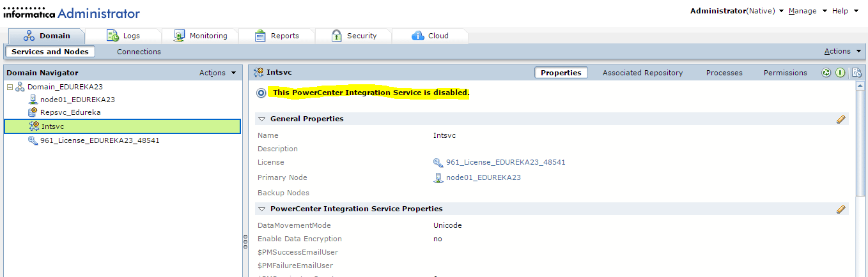This screenshot has width=868, height=277.
Task: Click the Security padlock tab icon
Action: coord(336,36)
